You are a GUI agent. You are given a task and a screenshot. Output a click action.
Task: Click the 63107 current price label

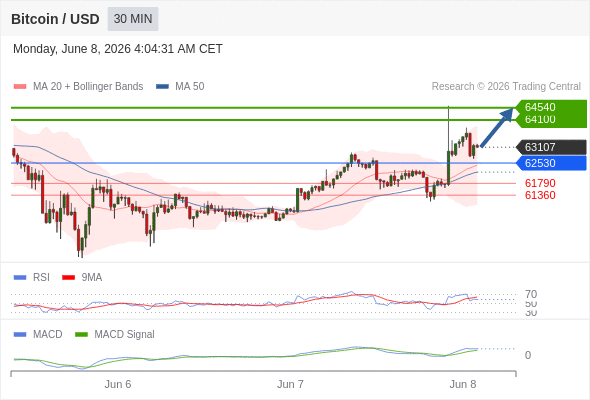point(551,147)
